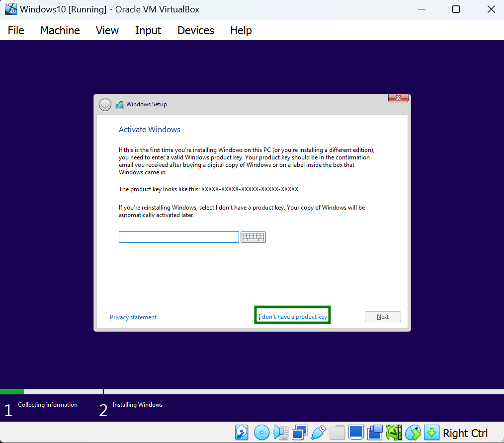Close the VirtualBox window
Image resolution: width=504 pixels, height=443 pixels.
[491, 9]
